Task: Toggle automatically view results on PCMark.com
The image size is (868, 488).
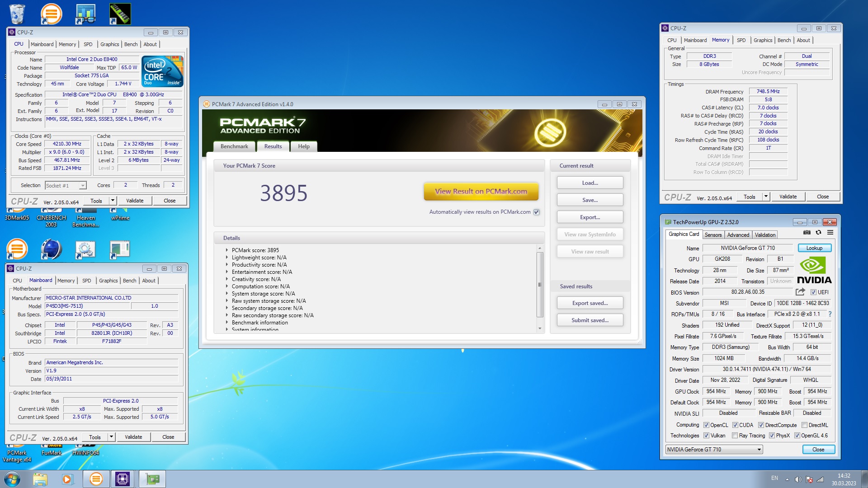Action: (537, 212)
